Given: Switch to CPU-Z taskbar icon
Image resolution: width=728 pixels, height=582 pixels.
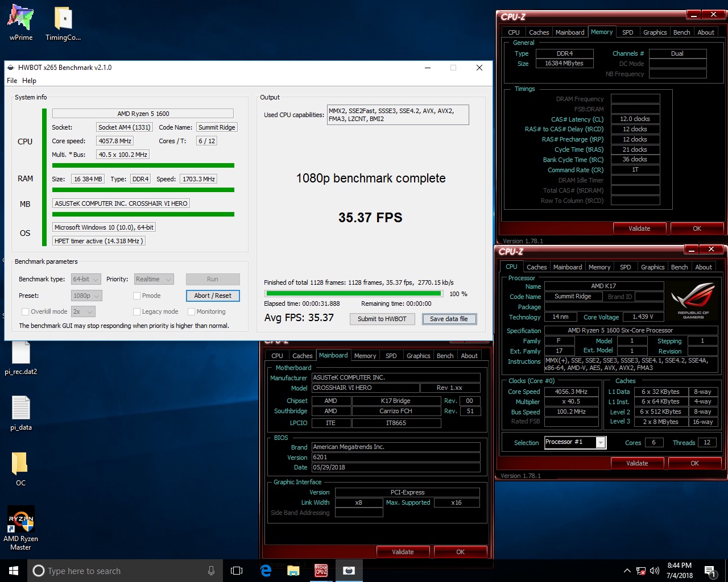Looking at the screenshot, I should [321, 571].
